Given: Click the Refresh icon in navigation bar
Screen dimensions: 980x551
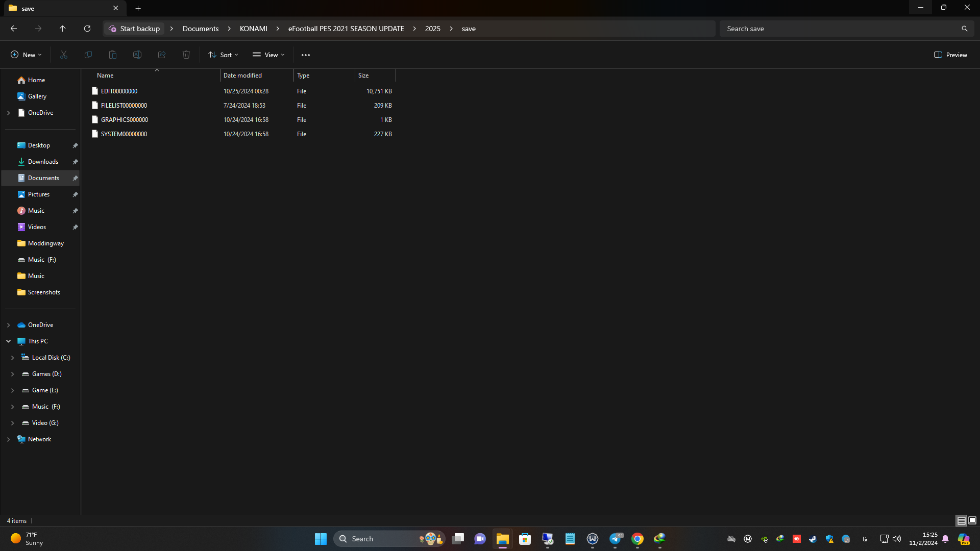Looking at the screenshot, I should click(x=87, y=29).
